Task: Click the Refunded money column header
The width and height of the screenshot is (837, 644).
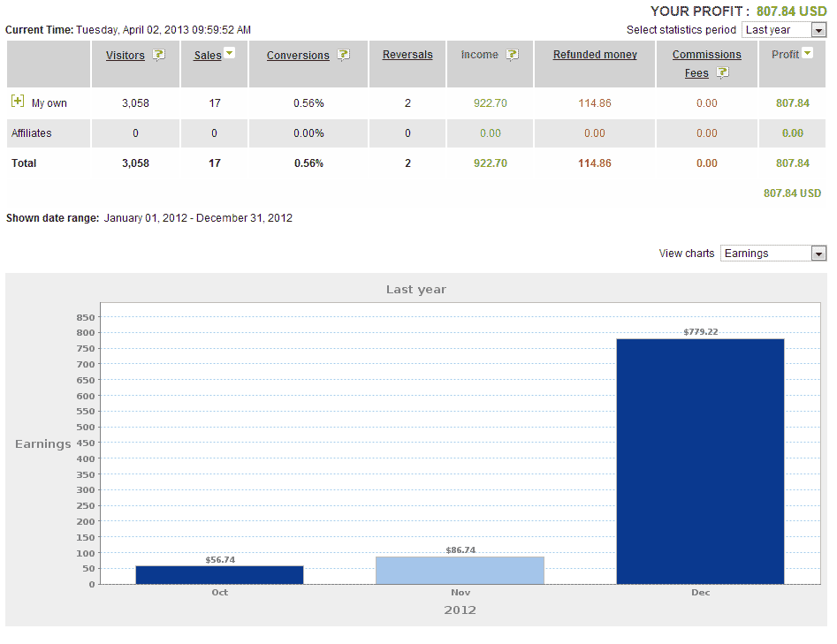Action: point(595,55)
